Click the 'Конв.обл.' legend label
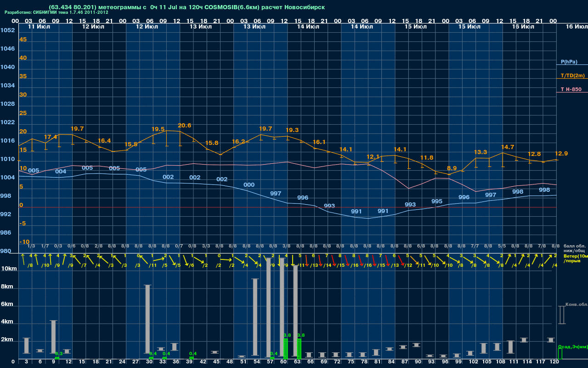The image size is (588, 368). [577, 305]
